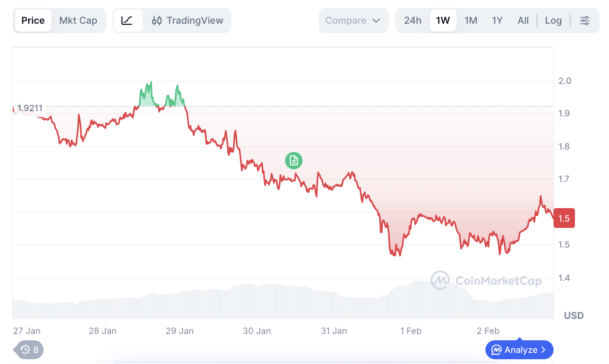Viewport: 609px width, 364px height.
Task: Select the 1M time range
Action: pyautogui.click(x=471, y=21)
